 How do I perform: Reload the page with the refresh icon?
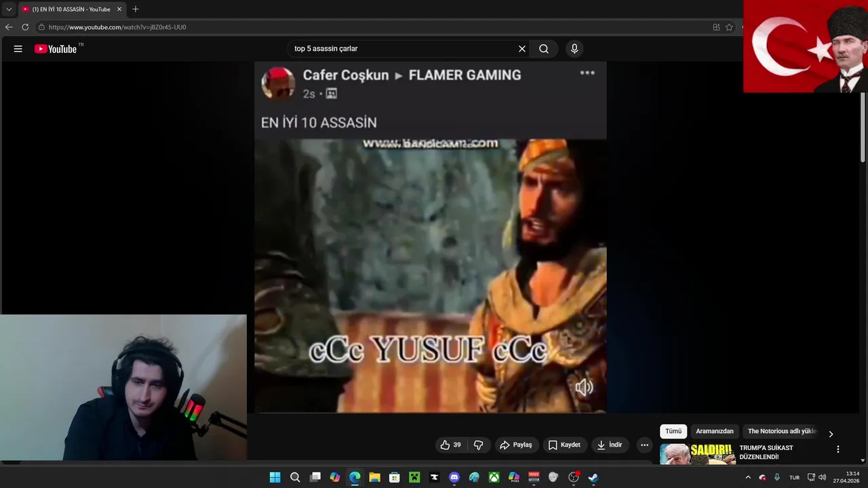click(x=25, y=27)
